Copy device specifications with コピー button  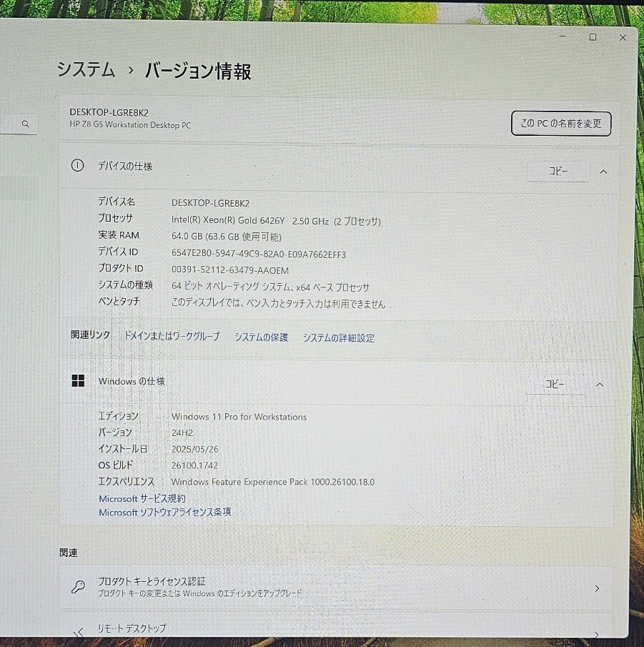click(x=558, y=171)
